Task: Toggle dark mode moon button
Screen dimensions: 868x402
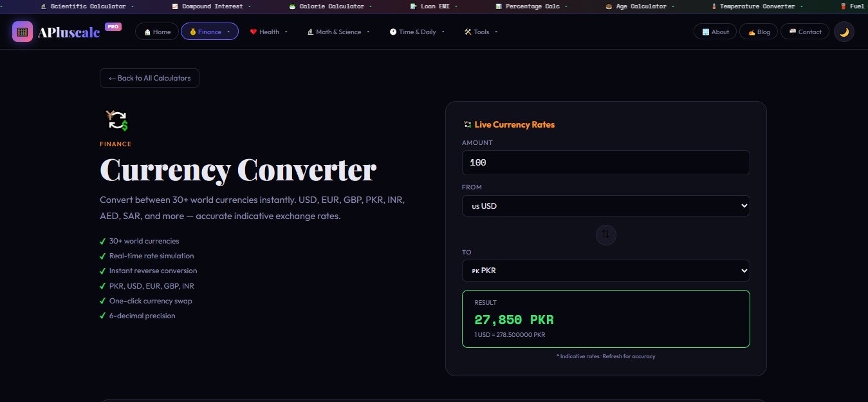Action: pyautogui.click(x=844, y=32)
